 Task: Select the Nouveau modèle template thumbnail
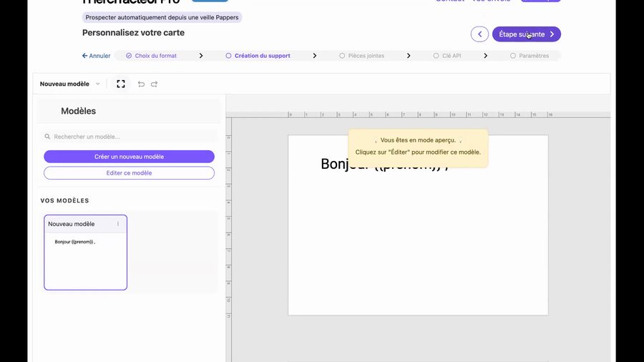tap(85, 253)
